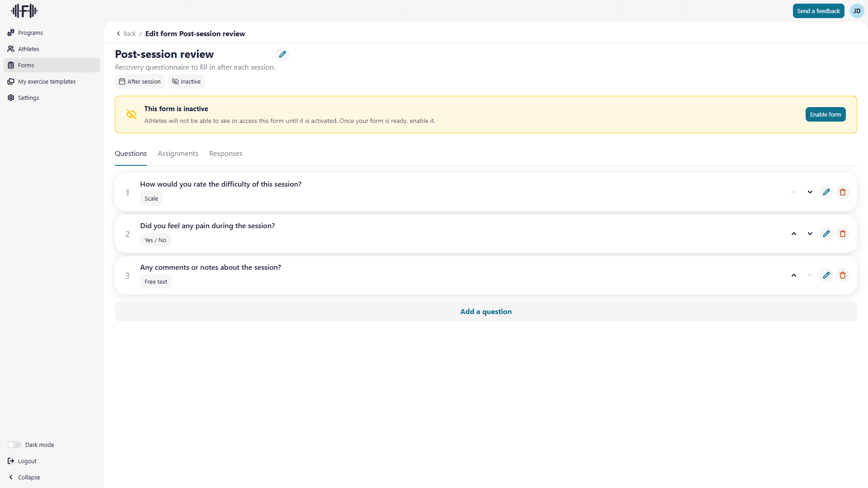Expand the pain question details
The height and width of the screenshot is (488, 868).
810,234
